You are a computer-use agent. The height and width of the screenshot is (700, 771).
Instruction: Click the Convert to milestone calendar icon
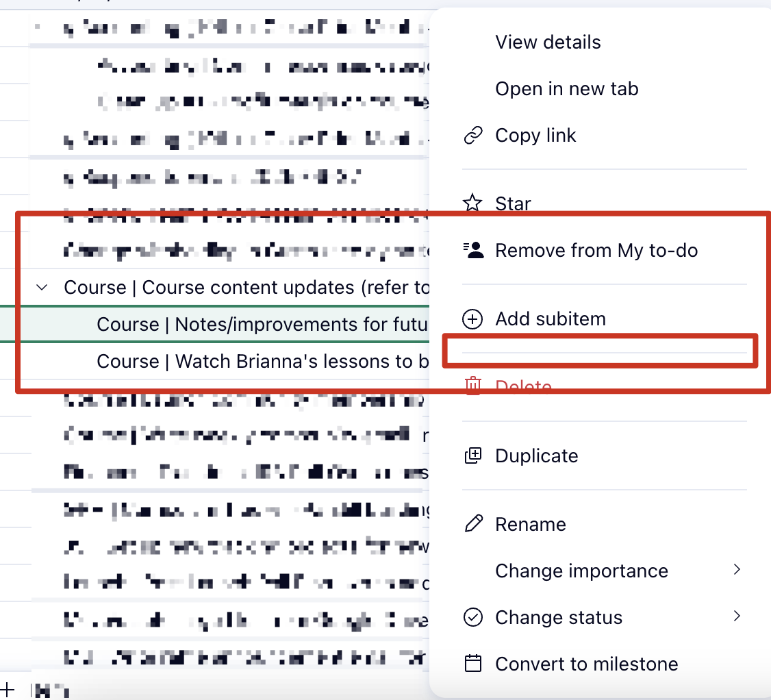473,664
